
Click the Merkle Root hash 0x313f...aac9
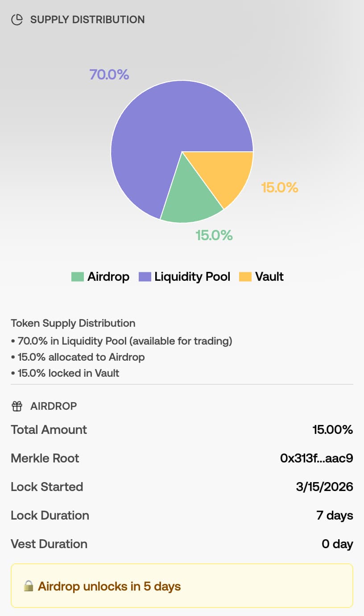click(316, 458)
